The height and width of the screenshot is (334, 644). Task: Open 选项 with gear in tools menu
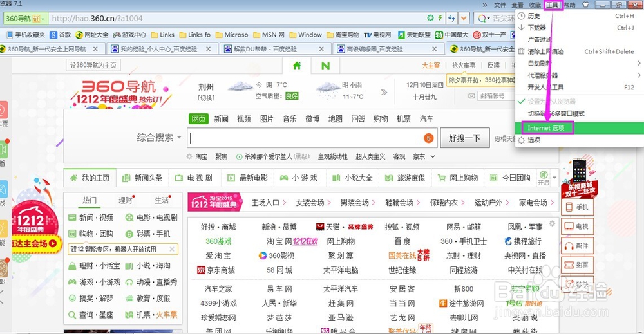(x=579, y=140)
